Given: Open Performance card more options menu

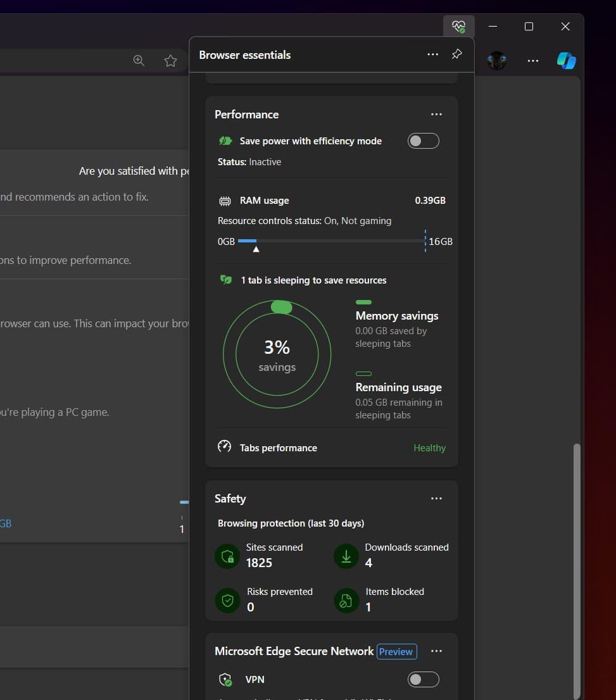Looking at the screenshot, I should 436,115.
